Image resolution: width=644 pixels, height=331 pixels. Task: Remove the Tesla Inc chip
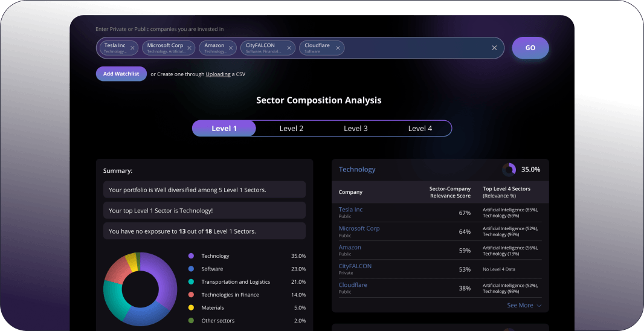click(133, 48)
